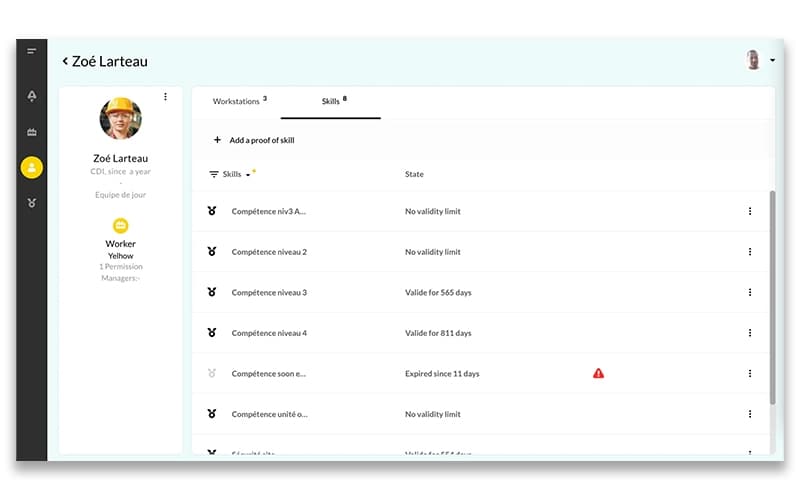Open options menu for Compétence soon e...

[750, 373]
